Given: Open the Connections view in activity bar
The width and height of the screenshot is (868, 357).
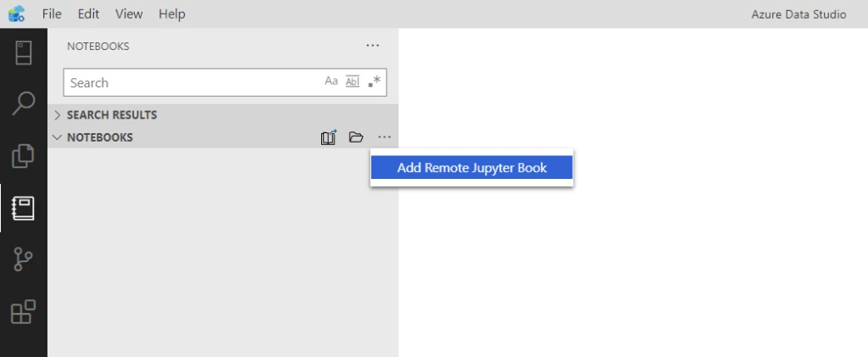Looking at the screenshot, I should pos(23,52).
